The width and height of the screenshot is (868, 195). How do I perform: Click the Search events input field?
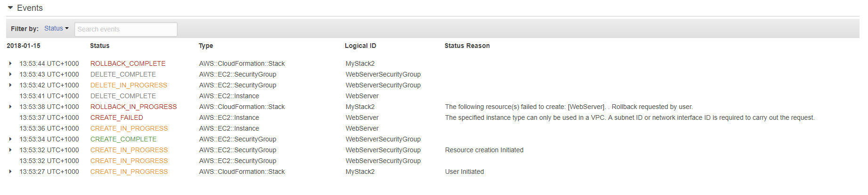pyautogui.click(x=126, y=29)
